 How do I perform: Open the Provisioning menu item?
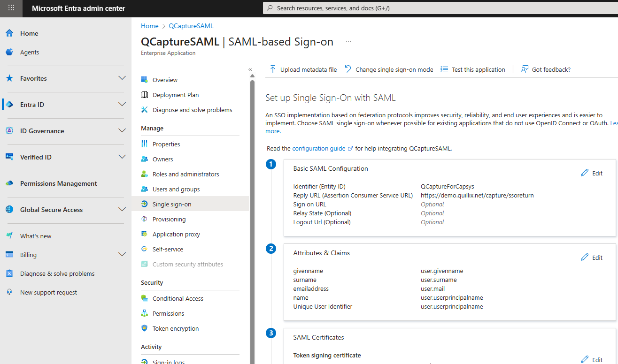coord(169,219)
